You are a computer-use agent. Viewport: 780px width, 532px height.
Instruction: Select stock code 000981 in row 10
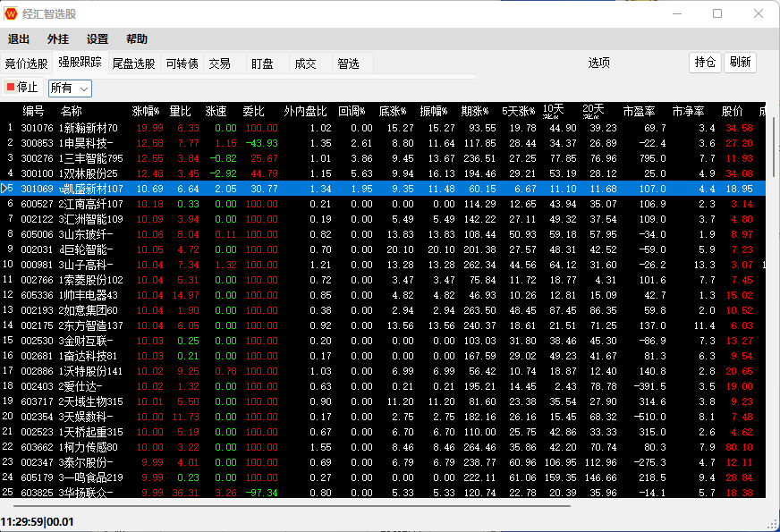click(37, 265)
